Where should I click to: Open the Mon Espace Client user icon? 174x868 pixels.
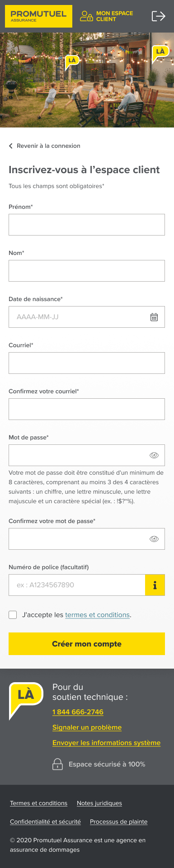pyautogui.click(x=86, y=16)
